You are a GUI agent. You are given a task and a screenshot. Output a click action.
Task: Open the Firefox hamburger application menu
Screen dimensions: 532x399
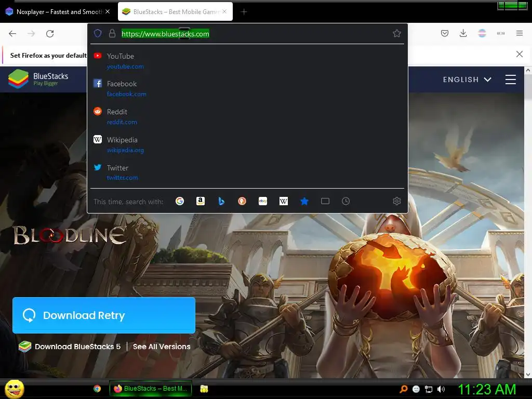[520, 33]
